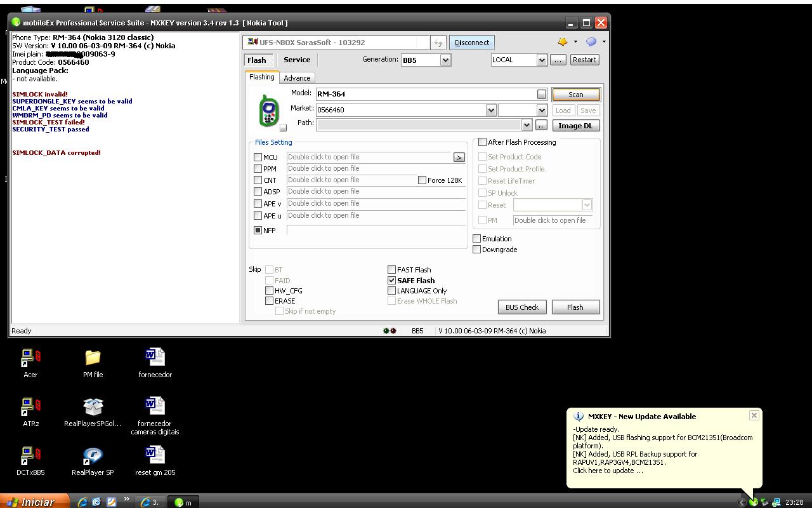The width and height of the screenshot is (812, 508).
Task: Click the Restart button
Action: tap(584, 60)
